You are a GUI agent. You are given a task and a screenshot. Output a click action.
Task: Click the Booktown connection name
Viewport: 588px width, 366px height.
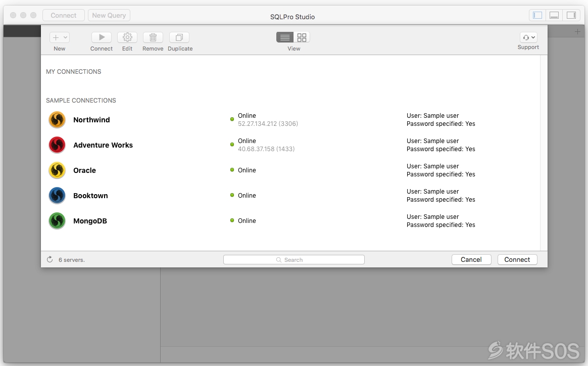(90, 196)
